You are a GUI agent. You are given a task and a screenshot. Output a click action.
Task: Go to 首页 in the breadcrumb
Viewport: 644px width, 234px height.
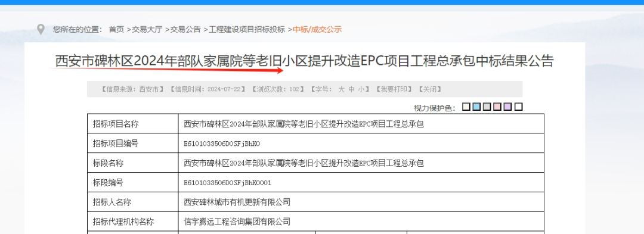[x=116, y=30]
